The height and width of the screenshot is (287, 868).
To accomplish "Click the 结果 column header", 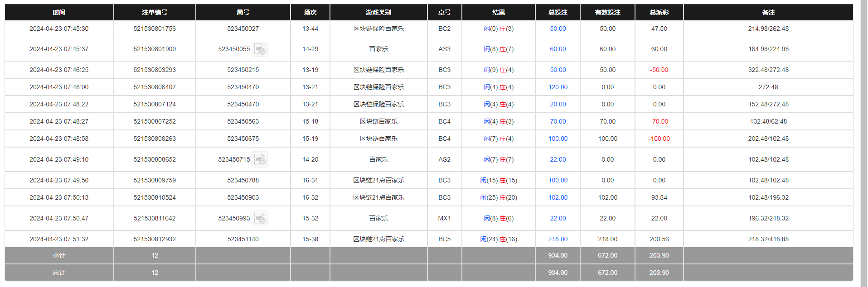I will (x=499, y=12).
